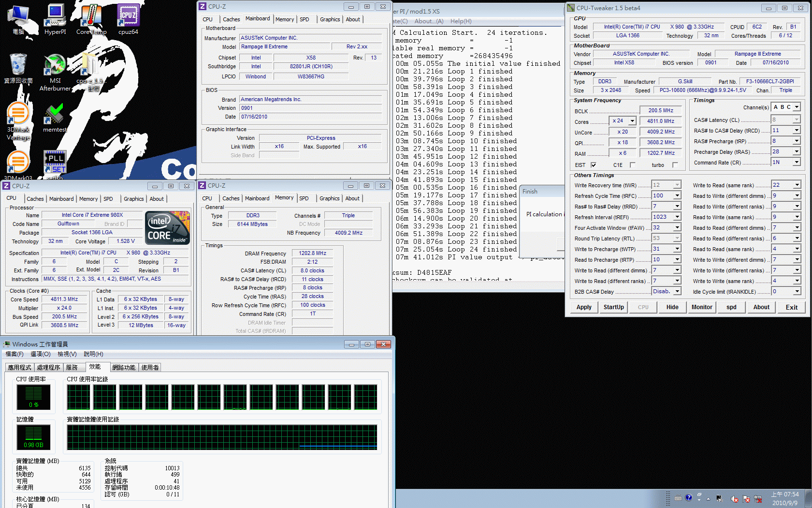Open the Cores x 24 multiplier dropdown

point(632,121)
